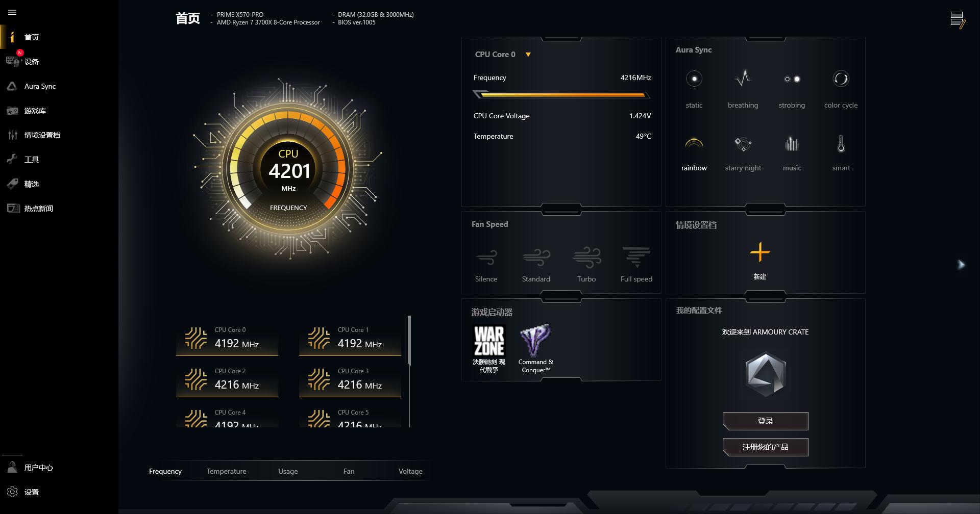Viewport: 980px width, 514px height.
Task: Switch to the Temperature tab
Action: [x=227, y=471]
